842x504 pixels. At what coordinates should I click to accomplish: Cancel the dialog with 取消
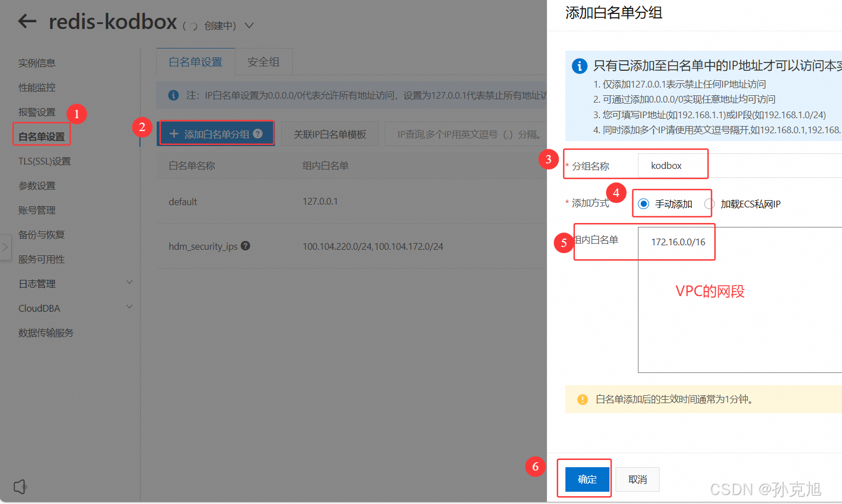pyautogui.click(x=637, y=479)
